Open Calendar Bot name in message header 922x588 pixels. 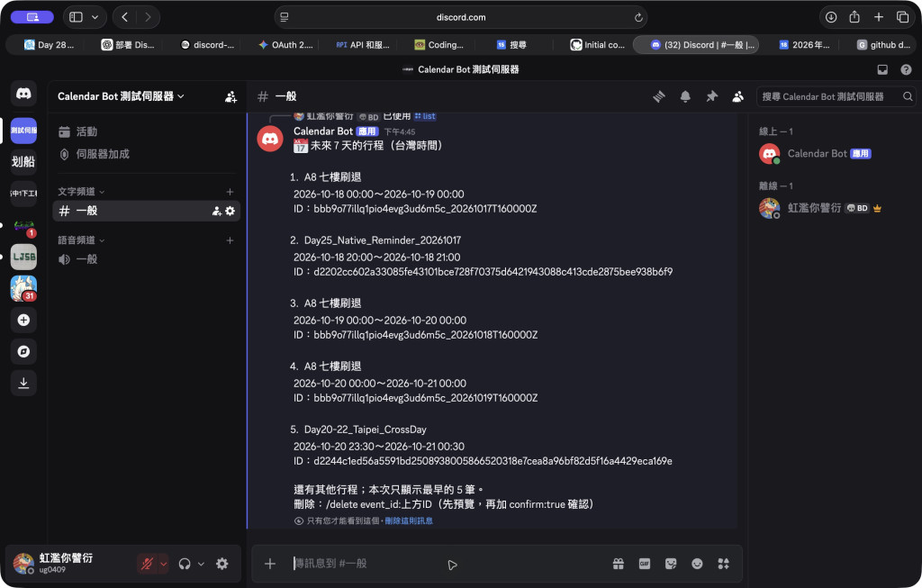[323, 131]
